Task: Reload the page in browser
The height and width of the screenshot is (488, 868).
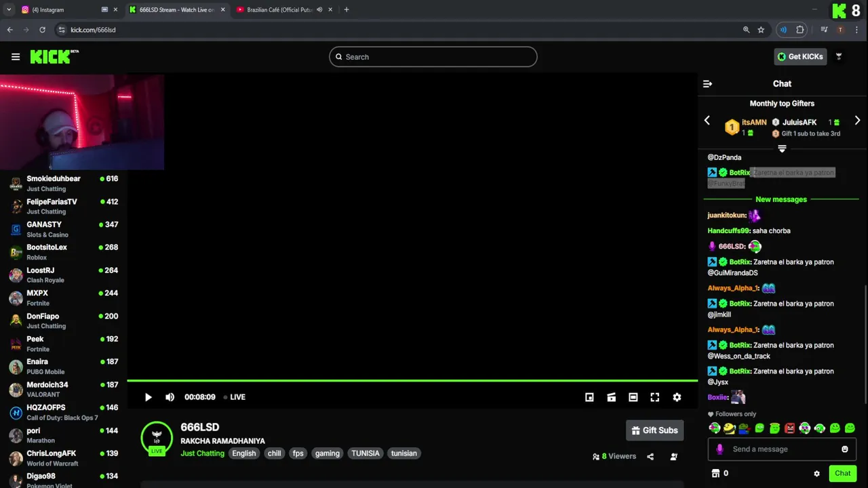Action: pyautogui.click(x=42, y=30)
